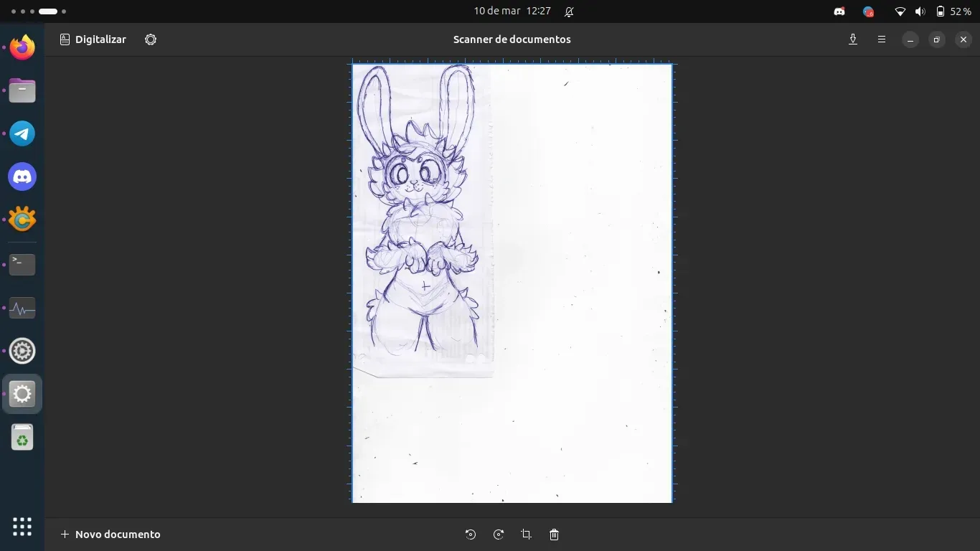Screen dimensions: 980x551
Task: Open Discord from the dock
Action: tap(22, 176)
